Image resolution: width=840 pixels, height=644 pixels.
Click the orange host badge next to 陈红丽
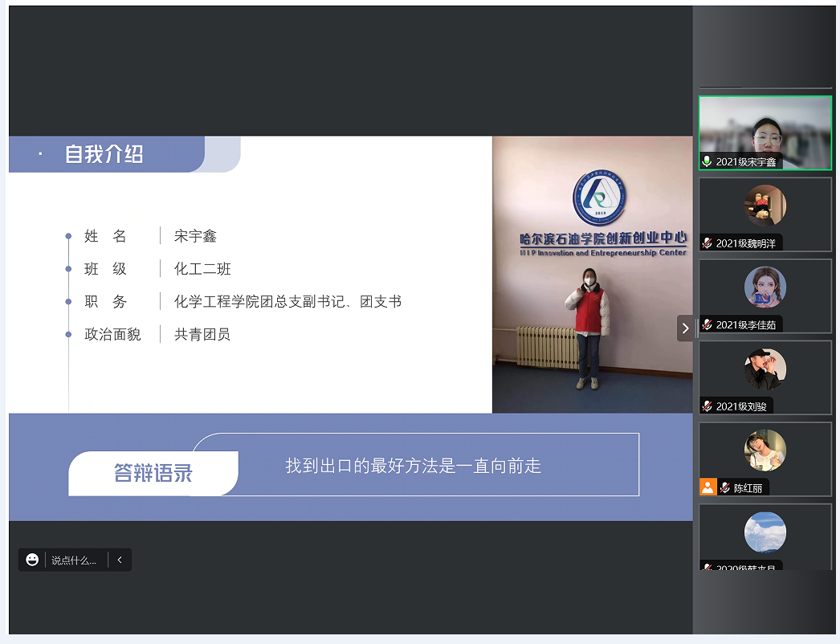[x=707, y=487]
